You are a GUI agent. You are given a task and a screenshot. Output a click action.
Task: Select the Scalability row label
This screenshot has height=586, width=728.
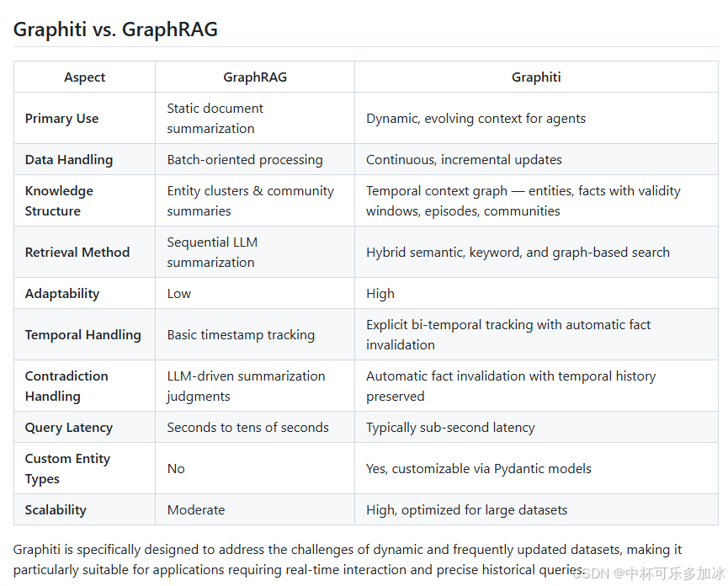click(x=56, y=510)
